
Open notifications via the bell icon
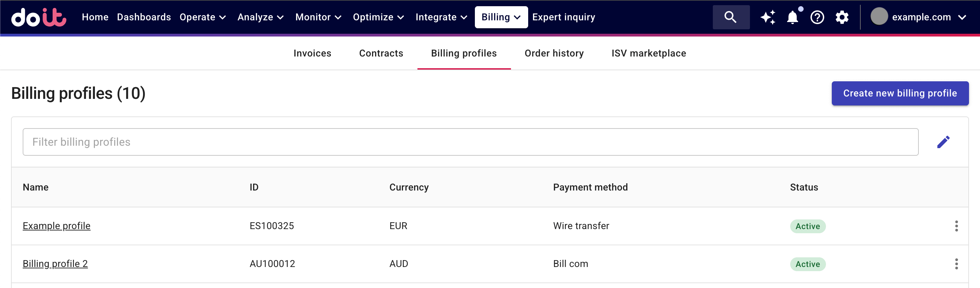[793, 17]
